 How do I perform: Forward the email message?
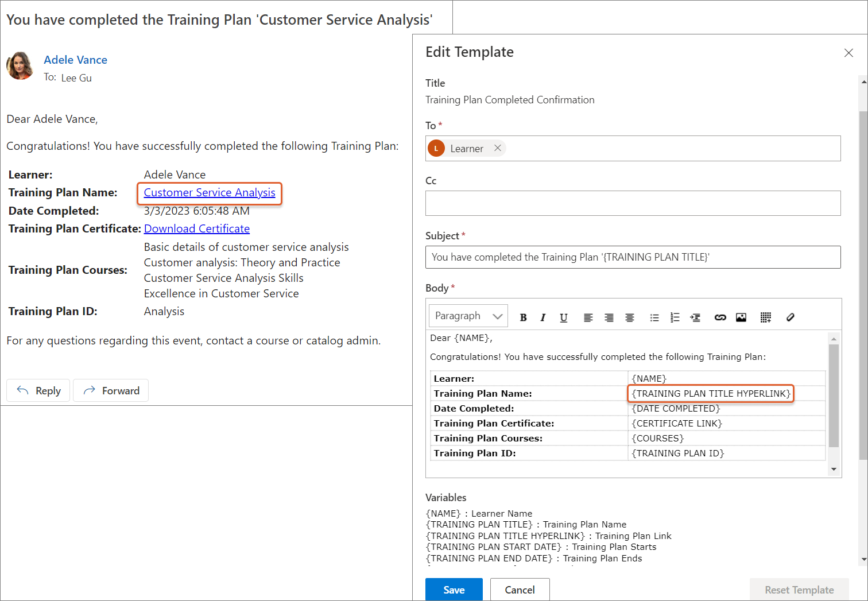click(111, 390)
